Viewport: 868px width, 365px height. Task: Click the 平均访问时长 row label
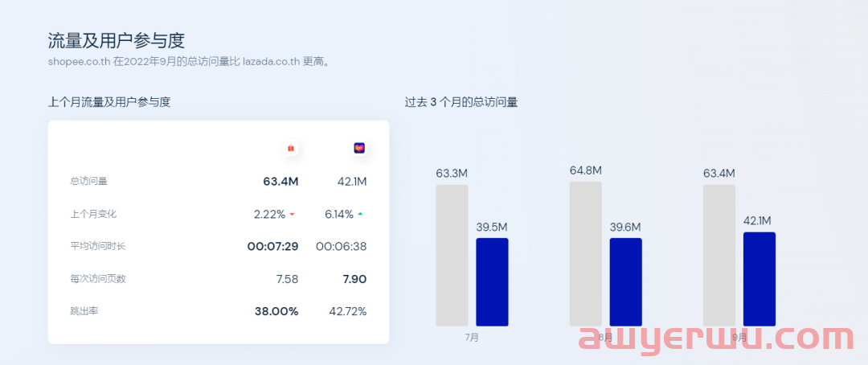click(98, 246)
